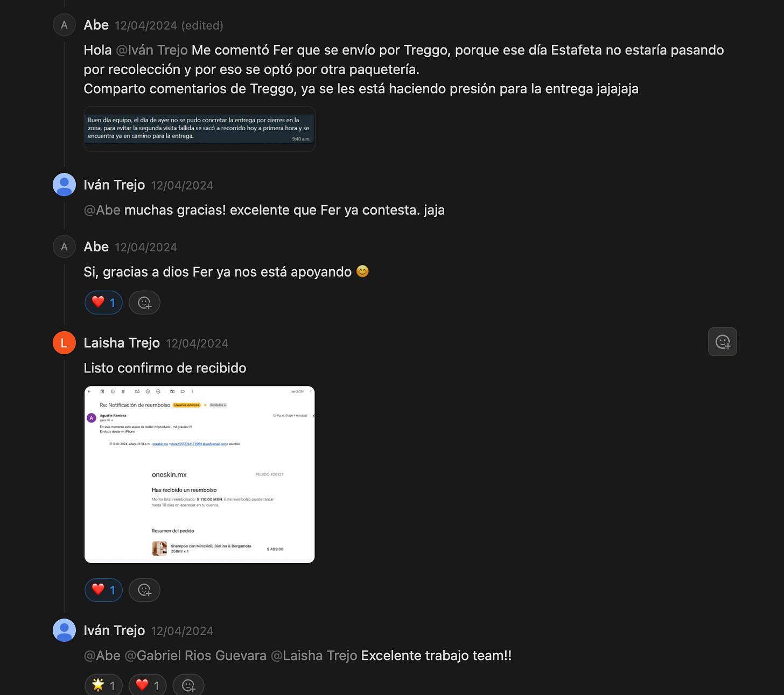Click Laisha Trejo's orange L avatar

64,343
